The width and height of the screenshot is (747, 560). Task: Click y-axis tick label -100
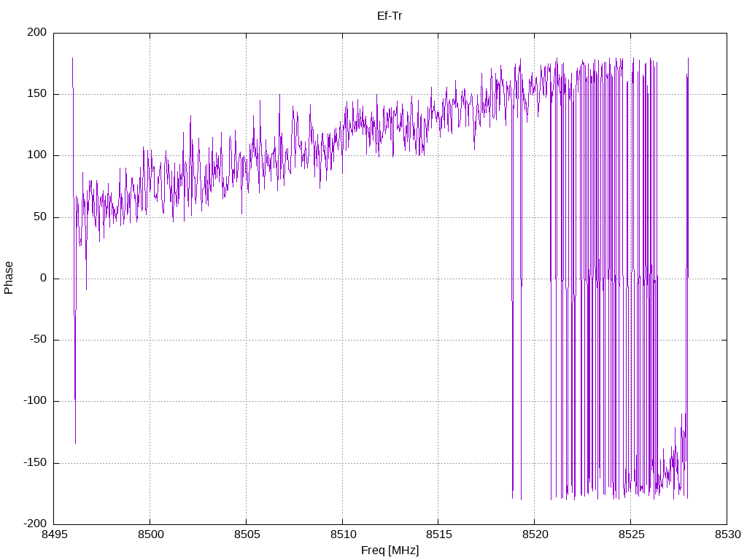35,401
